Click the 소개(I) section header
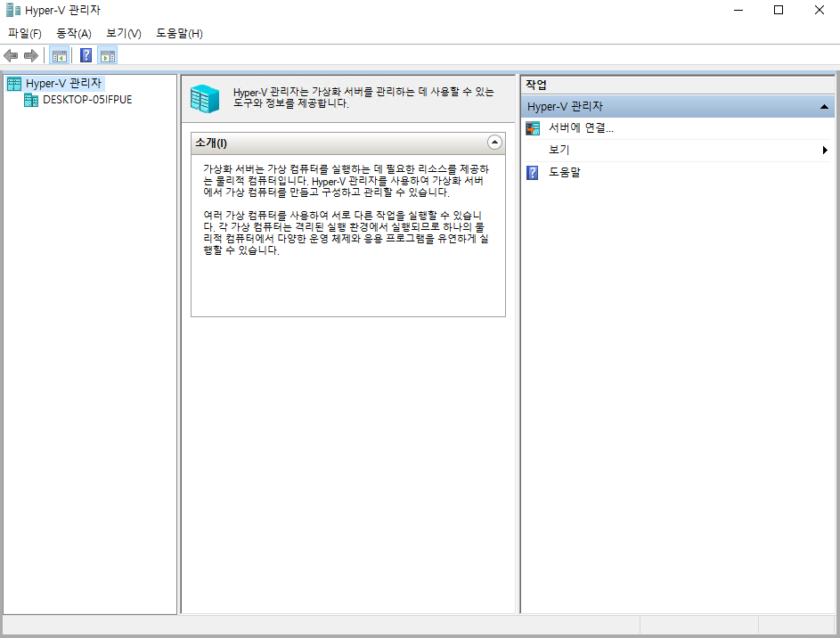This screenshot has height=638, width=840. coord(348,143)
